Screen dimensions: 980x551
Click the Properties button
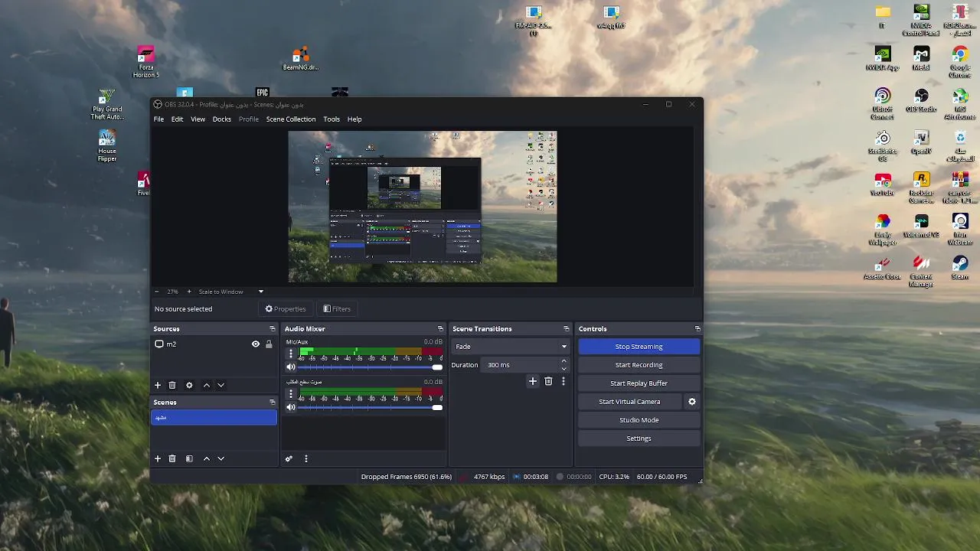pyautogui.click(x=286, y=309)
